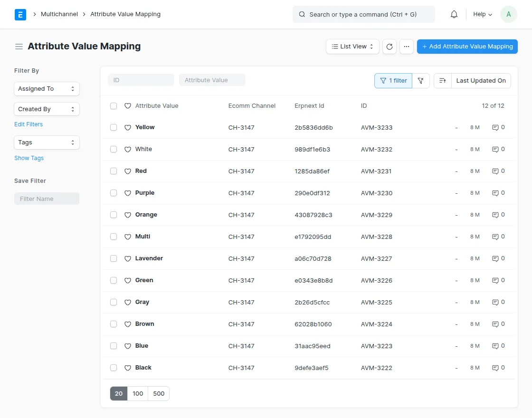The image size is (532, 418).
Task: Click the filter funnel icon beside 1 filter
Action: [421, 81]
